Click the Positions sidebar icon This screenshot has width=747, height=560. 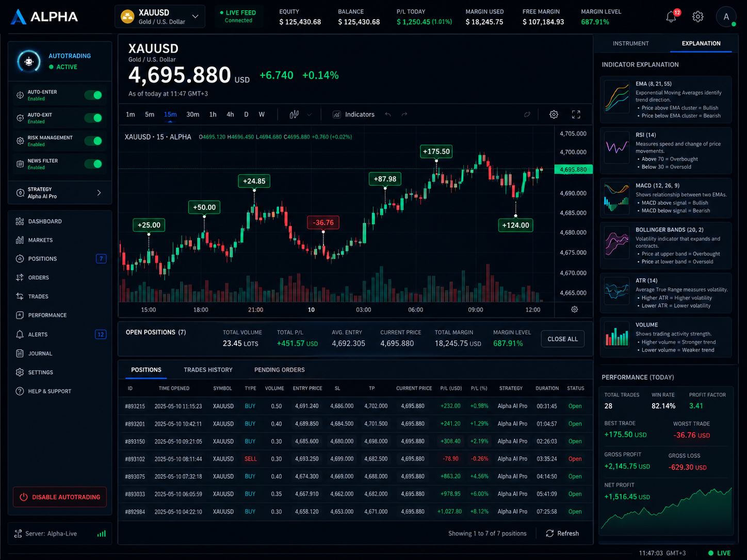coord(20,259)
